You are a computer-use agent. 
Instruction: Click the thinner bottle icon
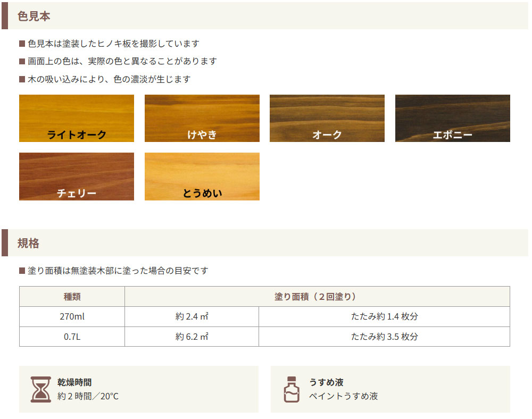tap(292, 389)
